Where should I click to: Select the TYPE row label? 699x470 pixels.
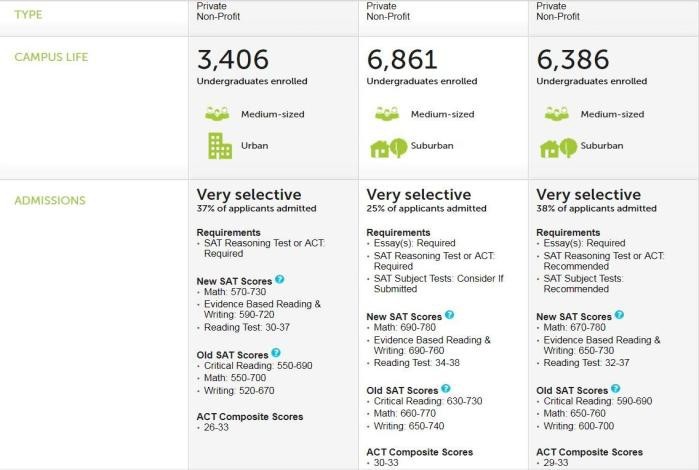click(28, 15)
